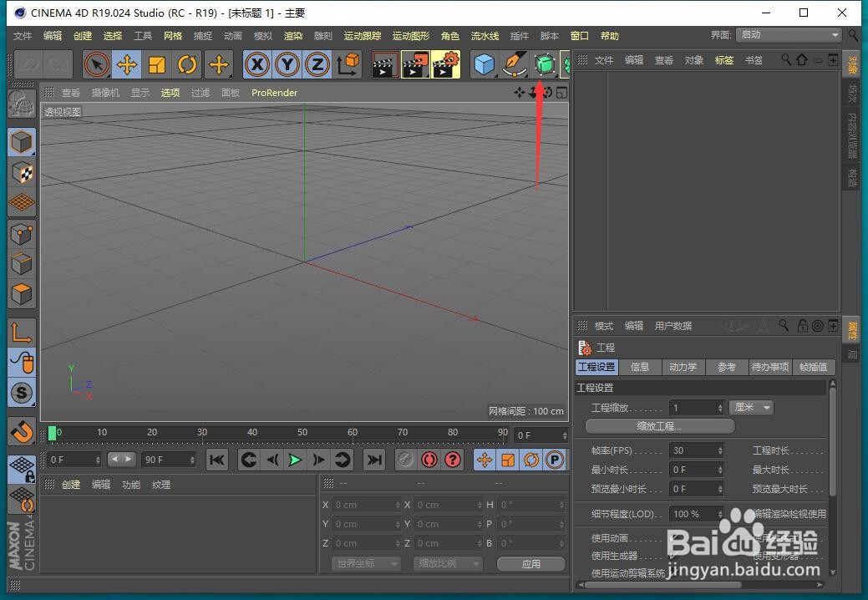The image size is (868, 600).
Task: Switch to Model mode cube icon
Action: pos(22,143)
